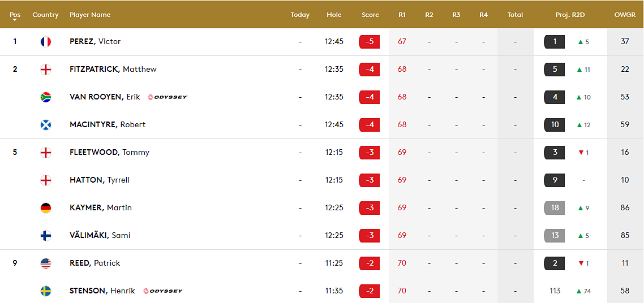Viewport: 644px width, 303px height.
Task: Click the French flag next to Perez
Action: click(46, 42)
